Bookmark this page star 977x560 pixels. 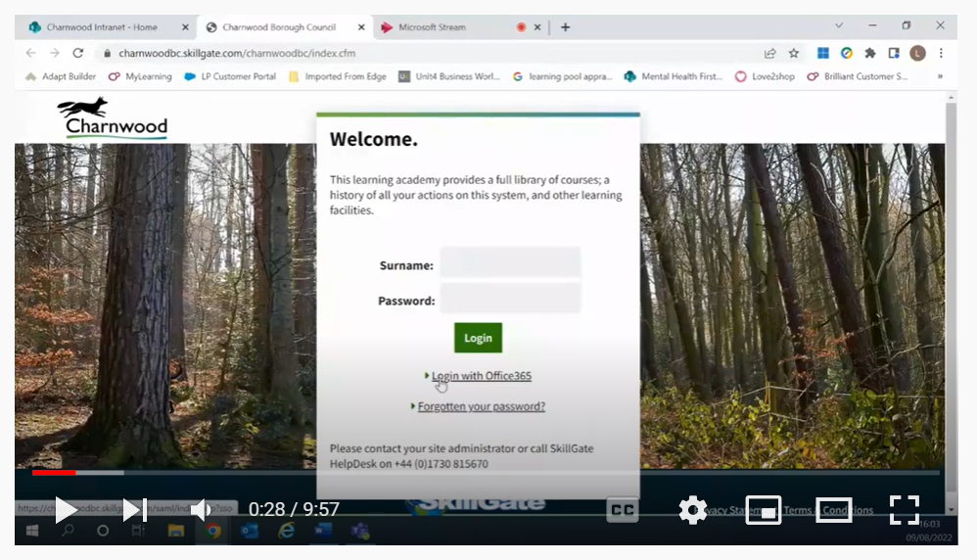(793, 53)
